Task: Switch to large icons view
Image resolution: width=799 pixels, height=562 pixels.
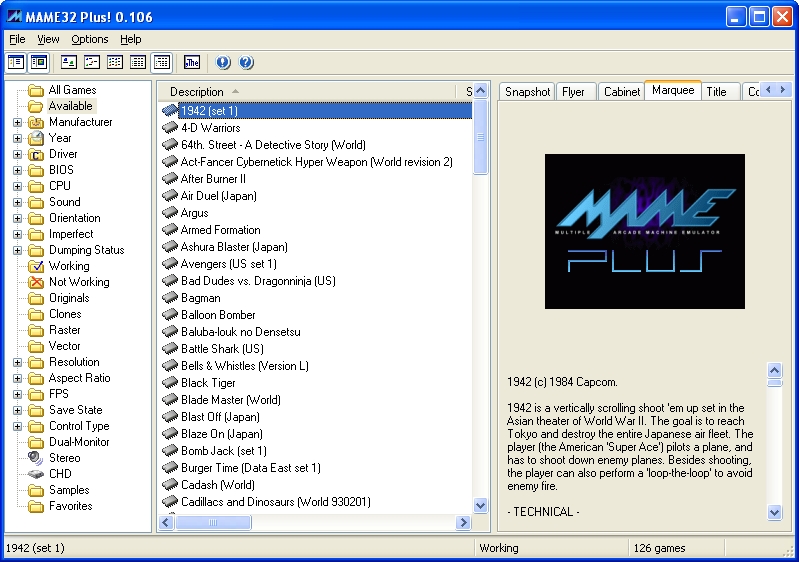Action: (x=69, y=62)
